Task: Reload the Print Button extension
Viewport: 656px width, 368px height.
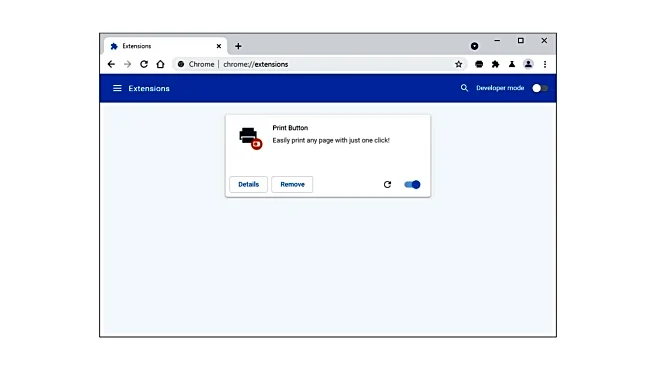Action: (x=387, y=184)
